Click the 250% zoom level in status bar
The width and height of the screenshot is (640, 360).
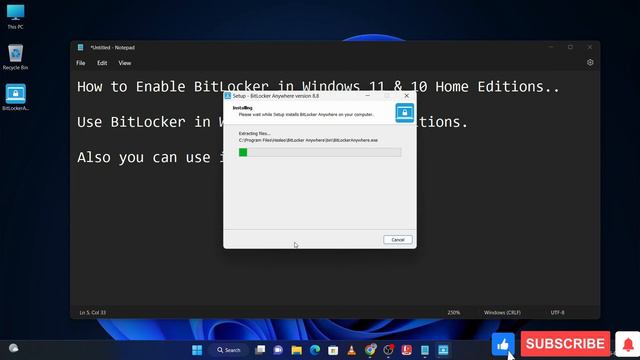[x=454, y=312]
